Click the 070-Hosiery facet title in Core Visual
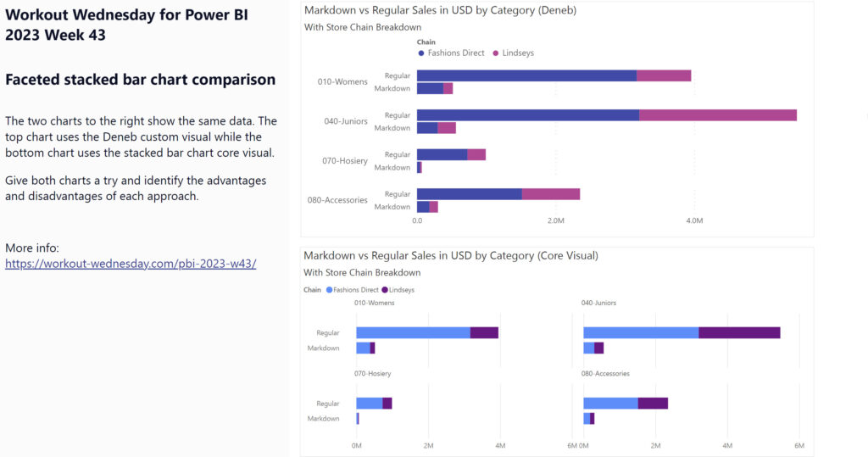The image size is (868, 457). (372, 373)
